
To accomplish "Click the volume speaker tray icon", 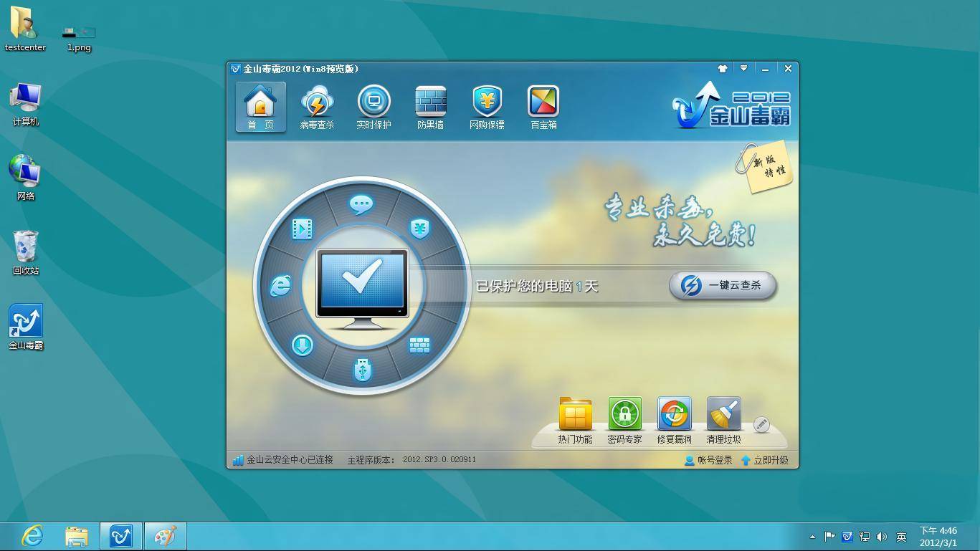I will point(882,536).
